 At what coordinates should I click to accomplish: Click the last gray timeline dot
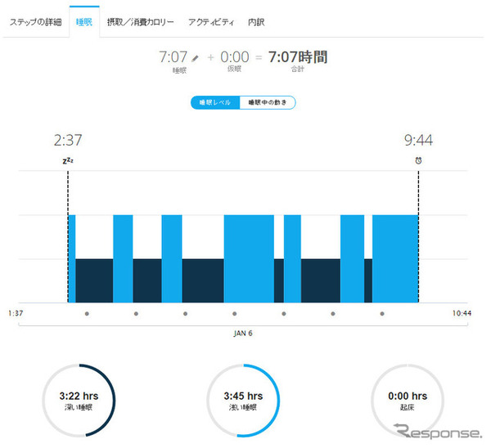point(382,313)
